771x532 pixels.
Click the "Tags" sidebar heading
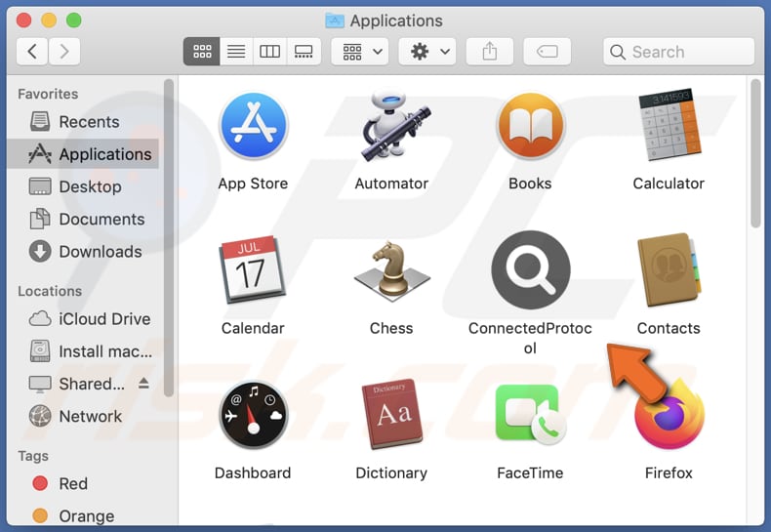click(x=33, y=456)
